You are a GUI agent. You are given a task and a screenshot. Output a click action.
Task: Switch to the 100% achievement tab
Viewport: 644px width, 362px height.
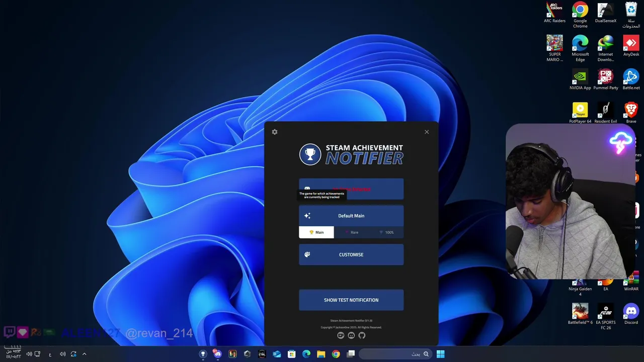386,232
